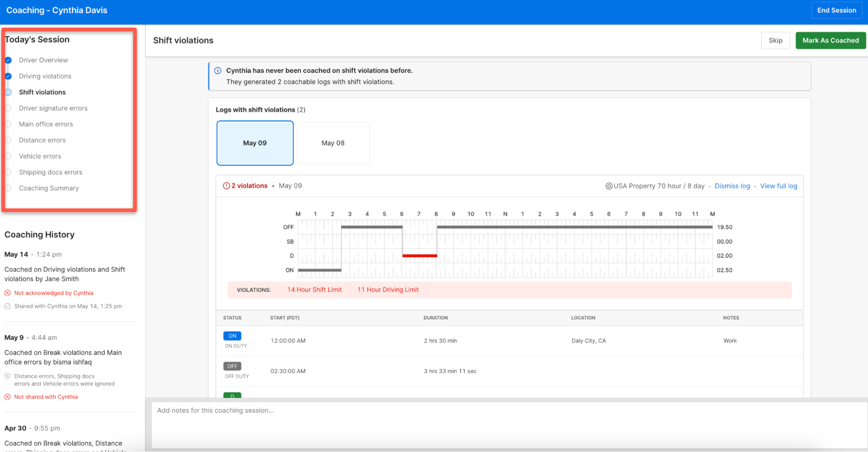Click the May 9 coaching history entry
This screenshot has width=868, height=452.
pyautogui.click(x=69, y=367)
